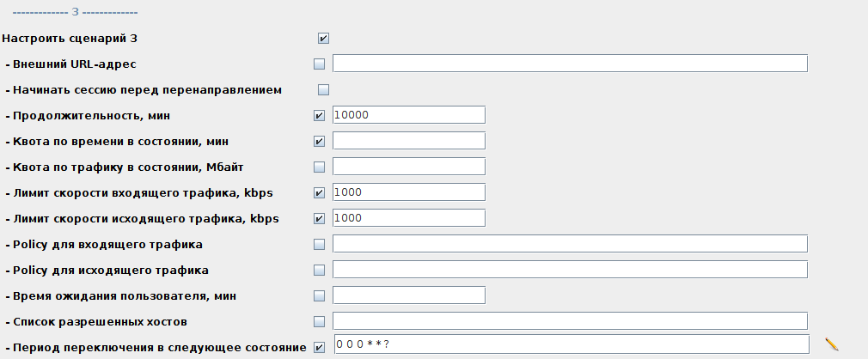
Task: Click the empty time quota input field
Action: click(x=408, y=141)
